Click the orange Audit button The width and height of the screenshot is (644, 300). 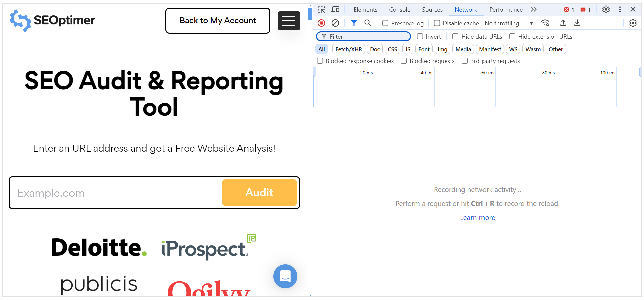(259, 193)
